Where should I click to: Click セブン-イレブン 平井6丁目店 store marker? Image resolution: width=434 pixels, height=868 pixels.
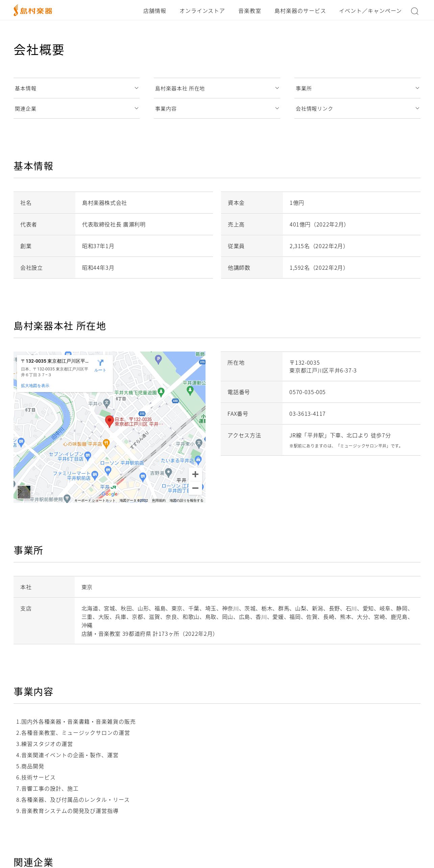pyautogui.click(x=88, y=456)
